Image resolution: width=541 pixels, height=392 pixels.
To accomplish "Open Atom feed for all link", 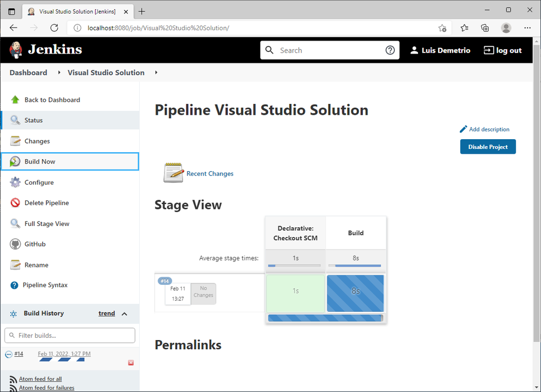I will [41, 379].
